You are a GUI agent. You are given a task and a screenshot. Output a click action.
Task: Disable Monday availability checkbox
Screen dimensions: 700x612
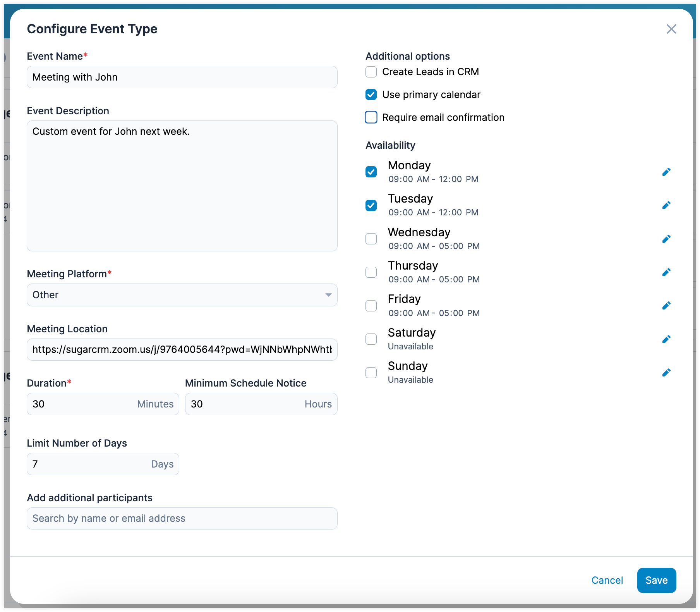pyautogui.click(x=371, y=172)
